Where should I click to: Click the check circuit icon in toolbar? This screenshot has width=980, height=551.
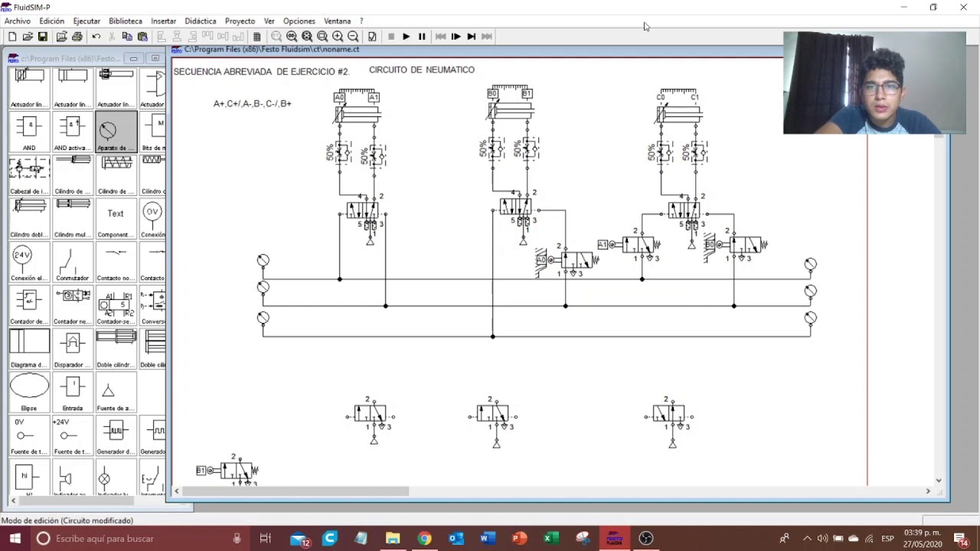click(372, 36)
